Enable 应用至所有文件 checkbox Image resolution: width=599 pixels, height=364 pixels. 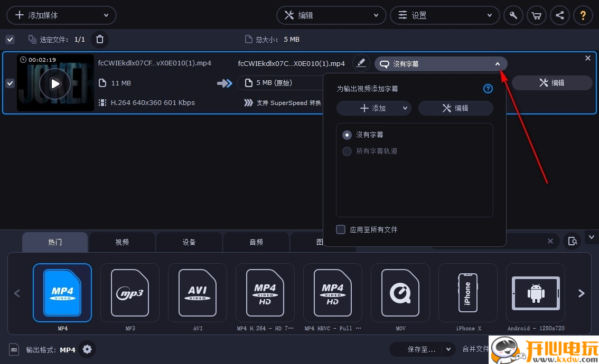pyautogui.click(x=341, y=229)
